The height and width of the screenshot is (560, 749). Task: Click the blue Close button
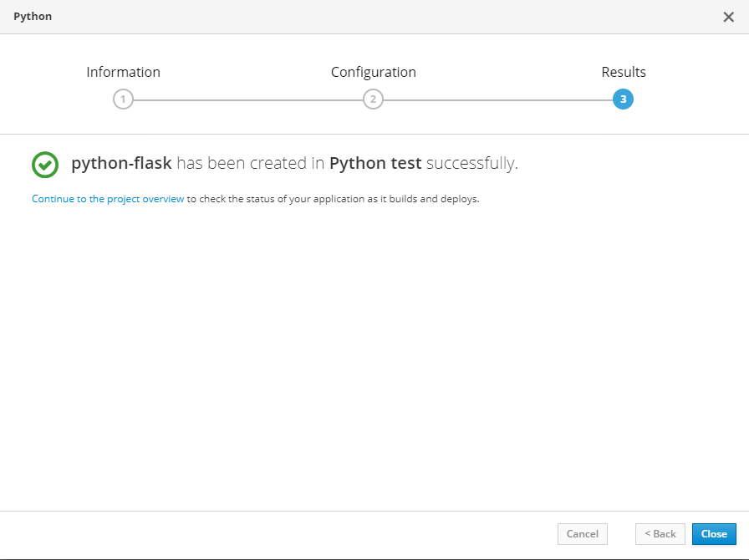click(714, 534)
